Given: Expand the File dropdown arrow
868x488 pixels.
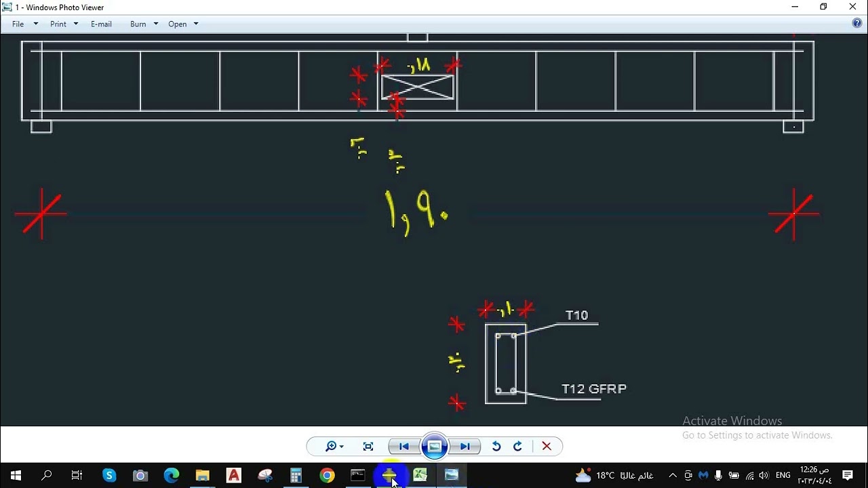Looking at the screenshot, I should point(36,24).
